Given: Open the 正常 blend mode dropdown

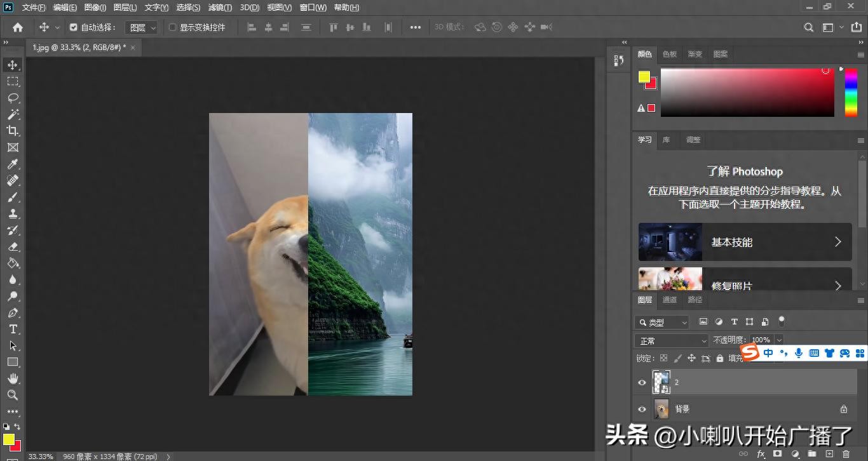Looking at the screenshot, I should click(x=672, y=340).
